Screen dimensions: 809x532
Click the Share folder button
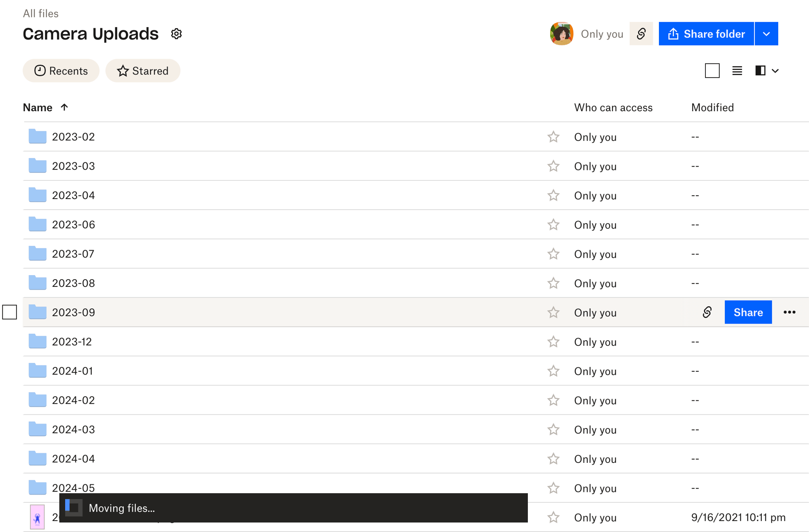(706, 34)
